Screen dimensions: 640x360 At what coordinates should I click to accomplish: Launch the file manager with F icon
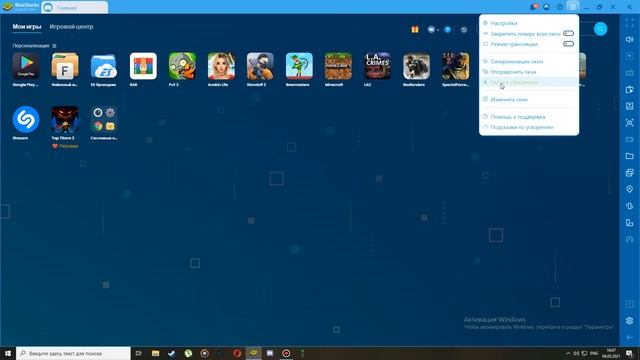(x=65, y=66)
